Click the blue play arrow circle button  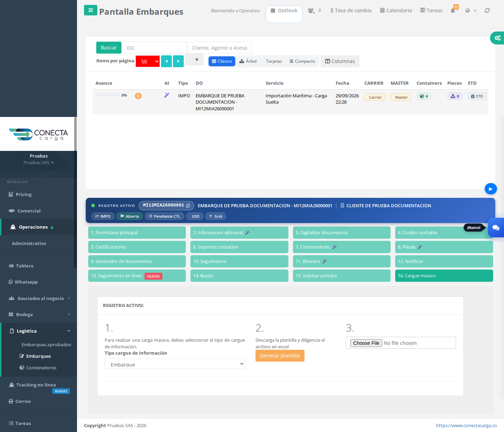[491, 189]
